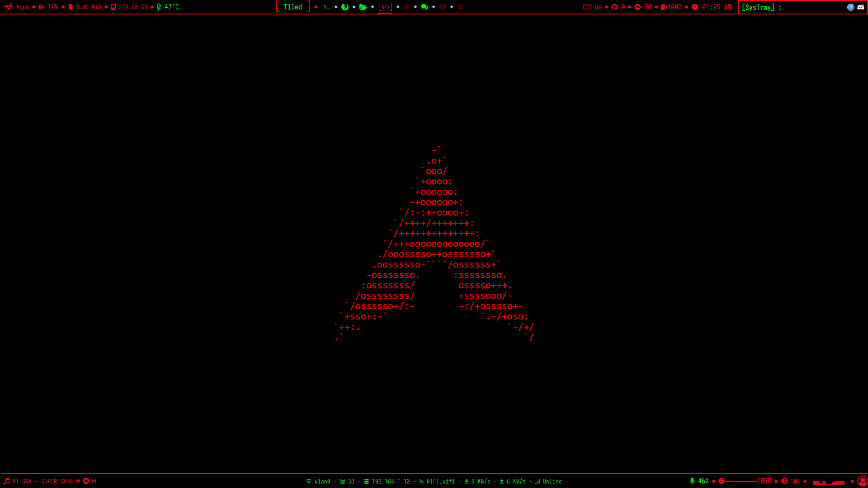
Task: Click the Tiled layout indicator
Action: [293, 7]
